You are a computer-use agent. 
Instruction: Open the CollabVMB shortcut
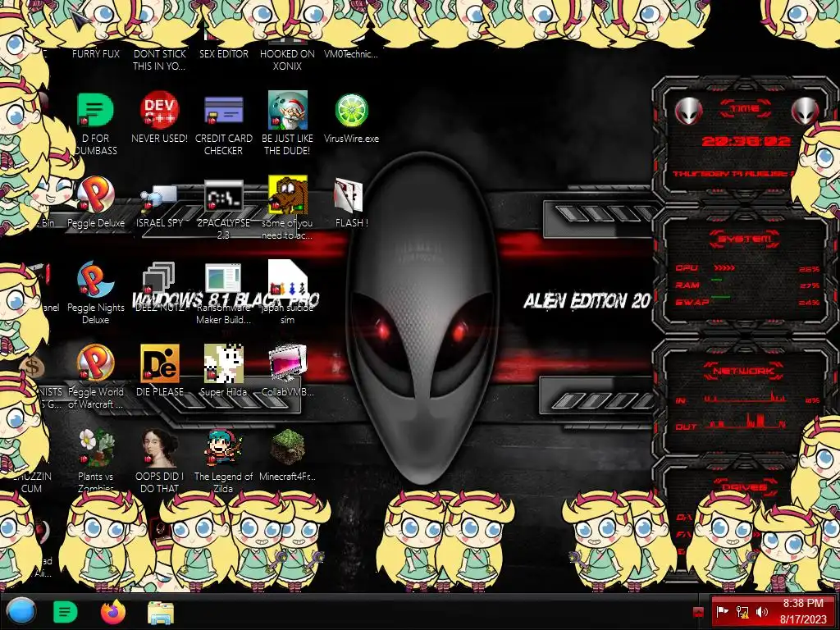(x=288, y=363)
